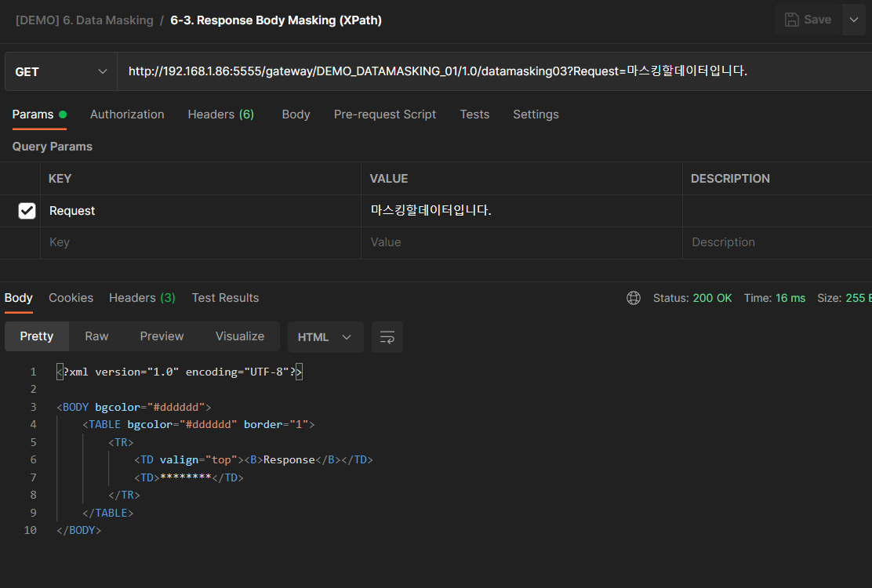Select the request Body tab
The width and height of the screenshot is (872, 588).
pyautogui.click(x=296, y=114)
